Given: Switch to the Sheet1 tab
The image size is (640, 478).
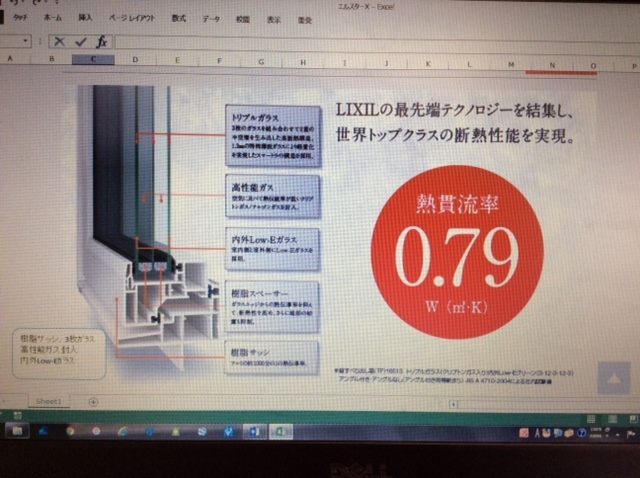Looking at the screenshot, I should (49, 401).
